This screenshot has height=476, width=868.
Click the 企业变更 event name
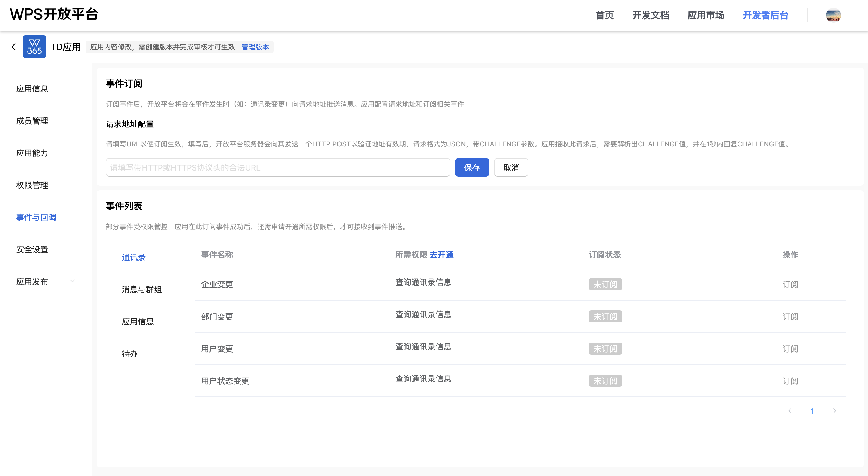(x=217, y=284)
